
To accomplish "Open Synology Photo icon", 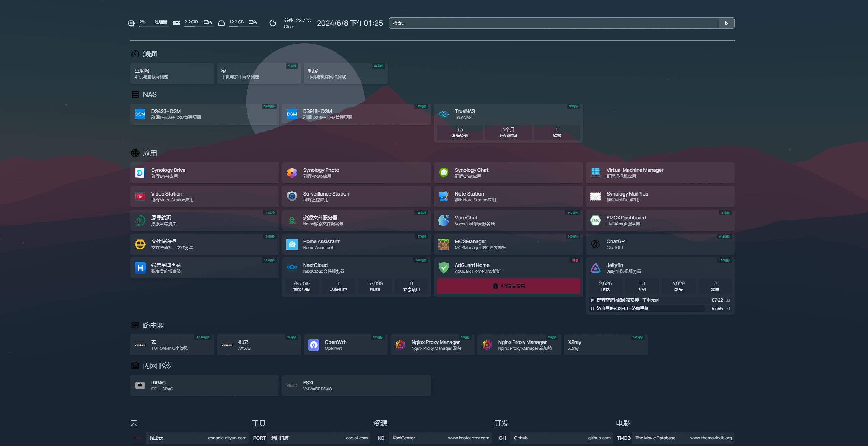I will click(x=292, y=173).
